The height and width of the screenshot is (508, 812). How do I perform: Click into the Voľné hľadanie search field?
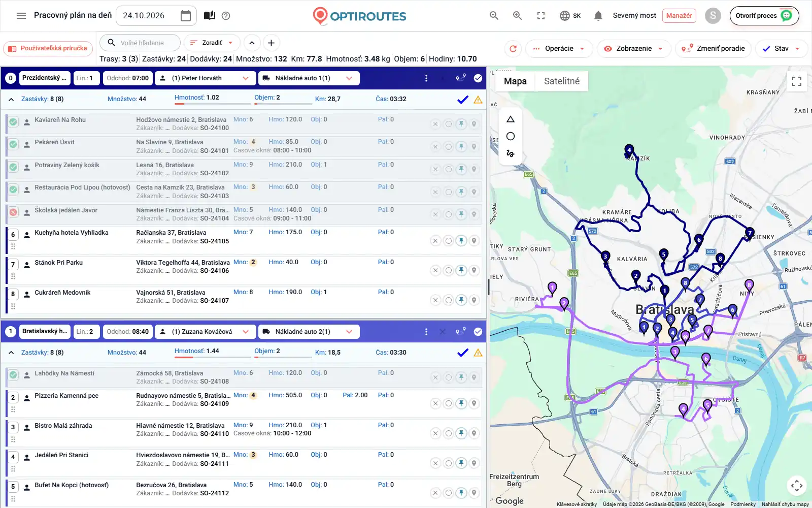[x=140, y=43]
